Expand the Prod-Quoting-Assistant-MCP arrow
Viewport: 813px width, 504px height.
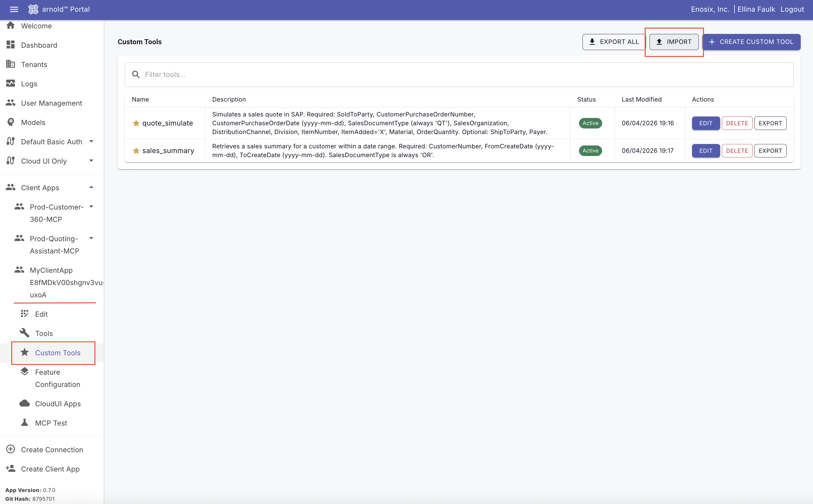91,238
